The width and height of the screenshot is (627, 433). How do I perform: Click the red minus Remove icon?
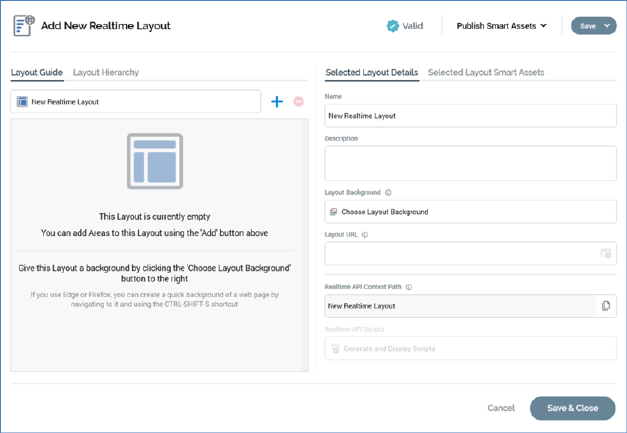pos(298,102)
